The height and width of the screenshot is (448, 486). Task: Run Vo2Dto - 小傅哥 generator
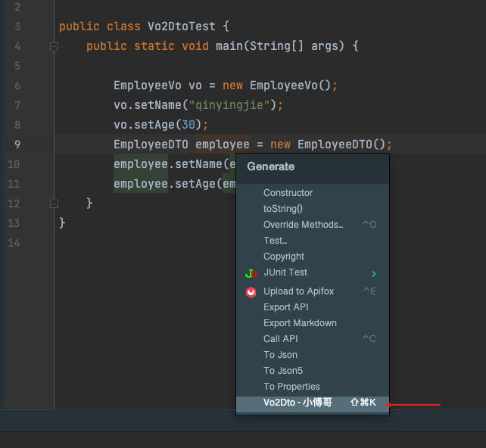click(x=298, y=403)
